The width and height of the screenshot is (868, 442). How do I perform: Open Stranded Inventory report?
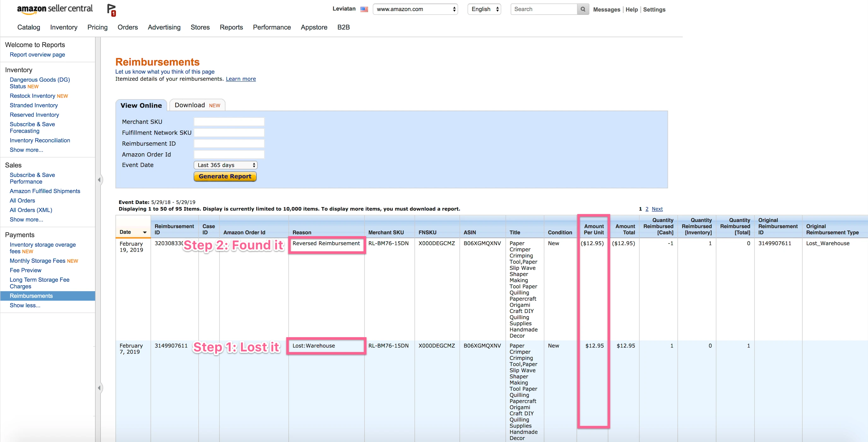(x=34, y=105)
